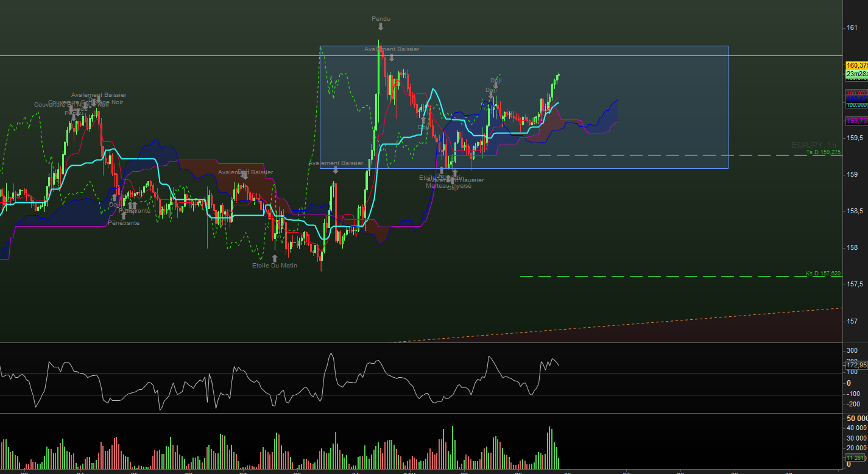
Task: Select the magenta 159,73 price tag
Action: pos(856,121)
